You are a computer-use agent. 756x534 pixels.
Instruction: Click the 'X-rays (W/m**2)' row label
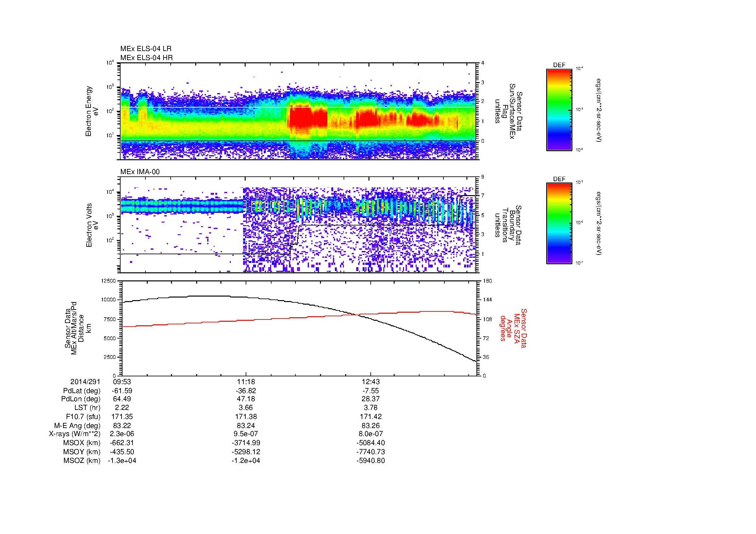pos(75,434)
